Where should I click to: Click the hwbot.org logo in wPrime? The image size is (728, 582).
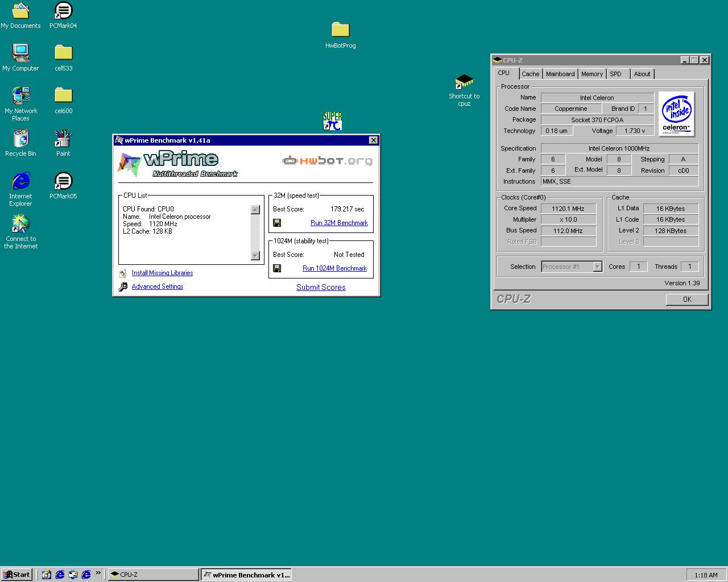(328, 161)
